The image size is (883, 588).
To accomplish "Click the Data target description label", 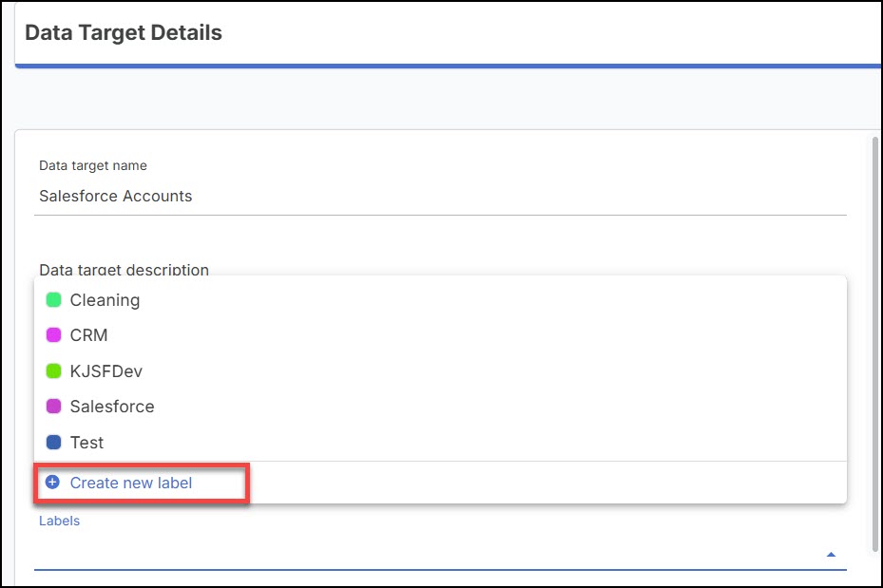I will coord(124,270).
